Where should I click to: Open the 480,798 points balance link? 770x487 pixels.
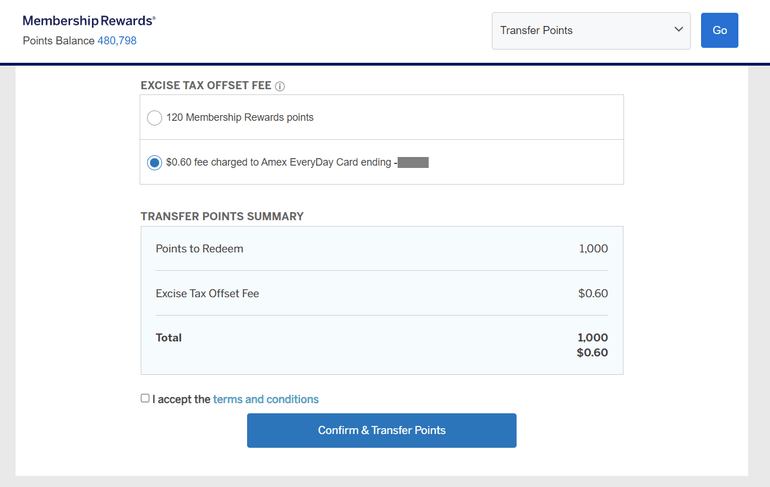pyautogui.click(x=117, y=41)
